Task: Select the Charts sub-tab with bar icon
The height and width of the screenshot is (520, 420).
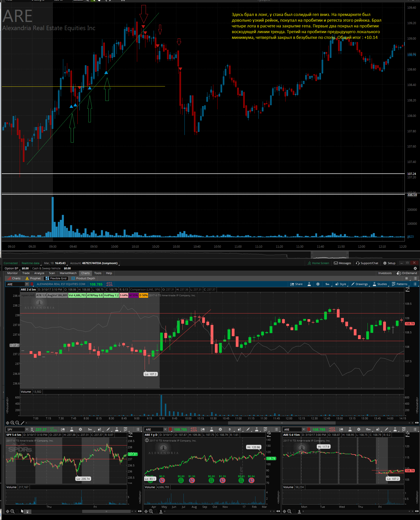Action: coord(14,278)
